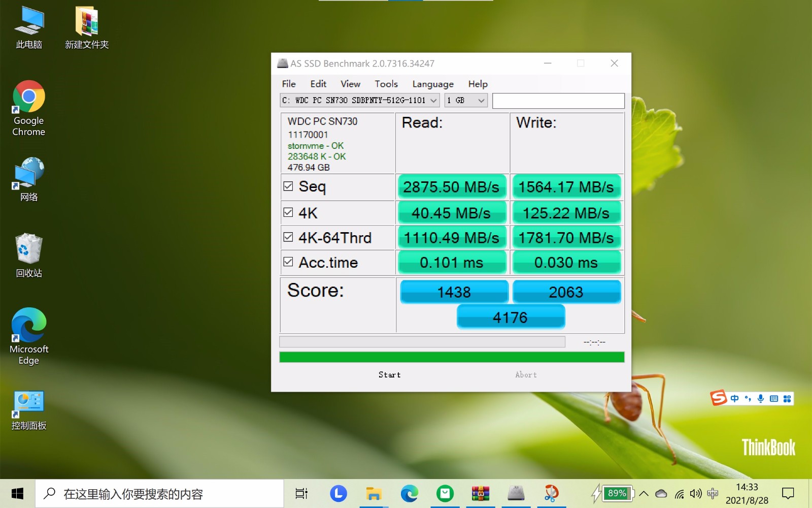Click the OneDrive cloud tray icon
The height and width of the screenshot is (508, 812).
661,493
